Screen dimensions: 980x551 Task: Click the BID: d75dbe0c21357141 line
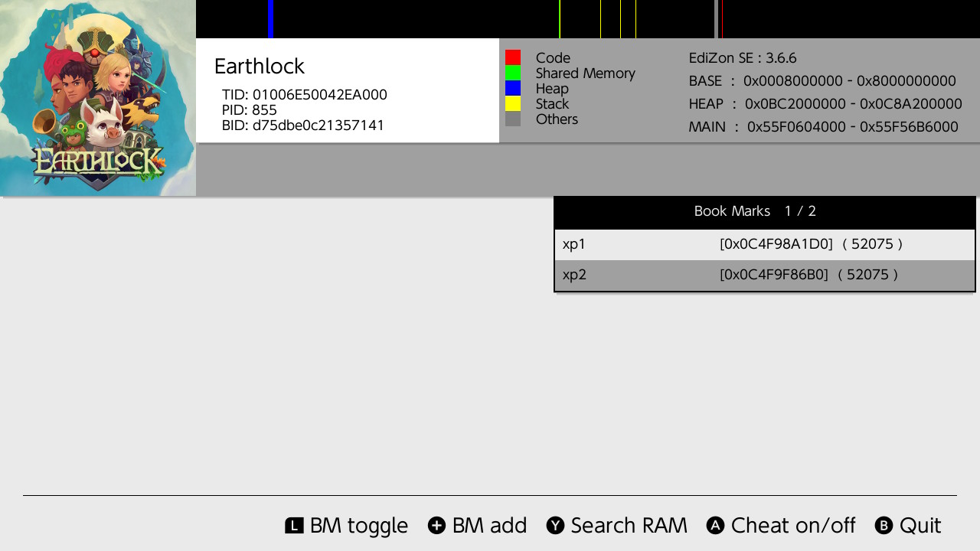coord(303,126)
